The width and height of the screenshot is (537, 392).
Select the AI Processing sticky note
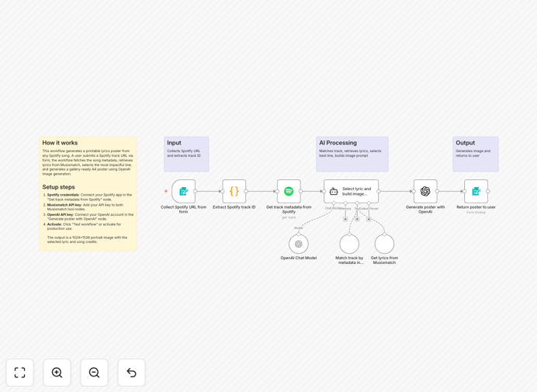click(x=352, y=154)
